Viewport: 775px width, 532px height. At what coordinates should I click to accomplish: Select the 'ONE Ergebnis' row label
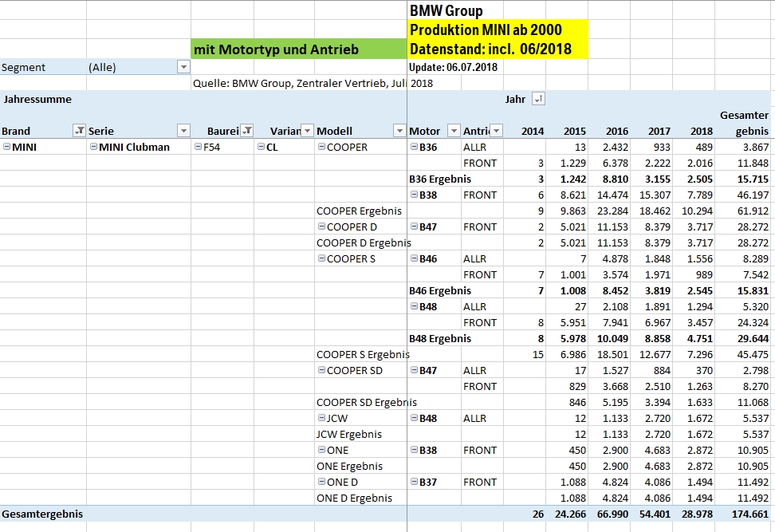pyautogui.click(x=349, y=466)
